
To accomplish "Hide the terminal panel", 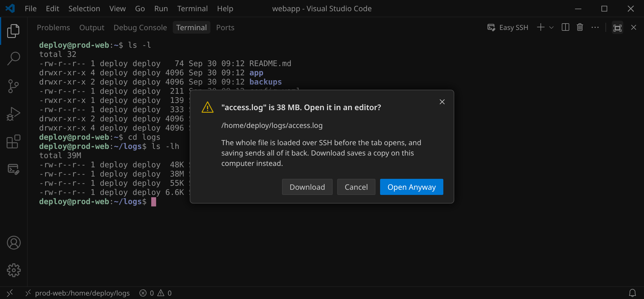I will (633, 27).
